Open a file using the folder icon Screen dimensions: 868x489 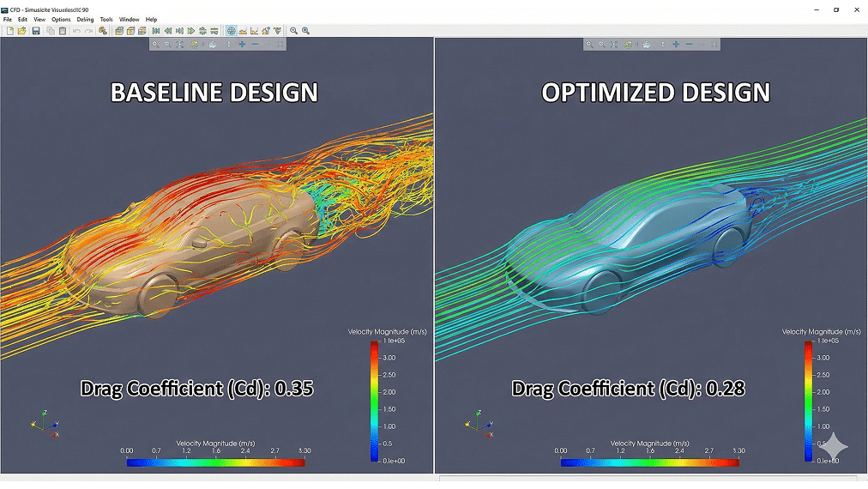(22, 31)
